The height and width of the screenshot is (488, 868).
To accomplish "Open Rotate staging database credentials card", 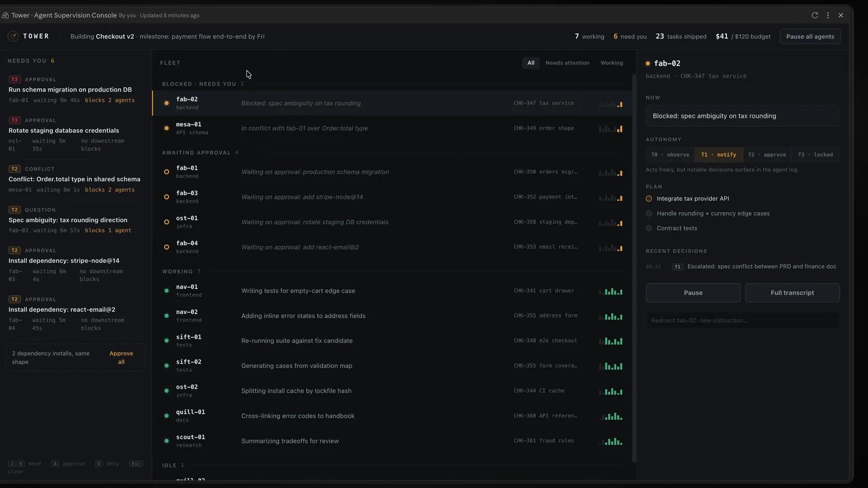I will (x=75, y=134).
